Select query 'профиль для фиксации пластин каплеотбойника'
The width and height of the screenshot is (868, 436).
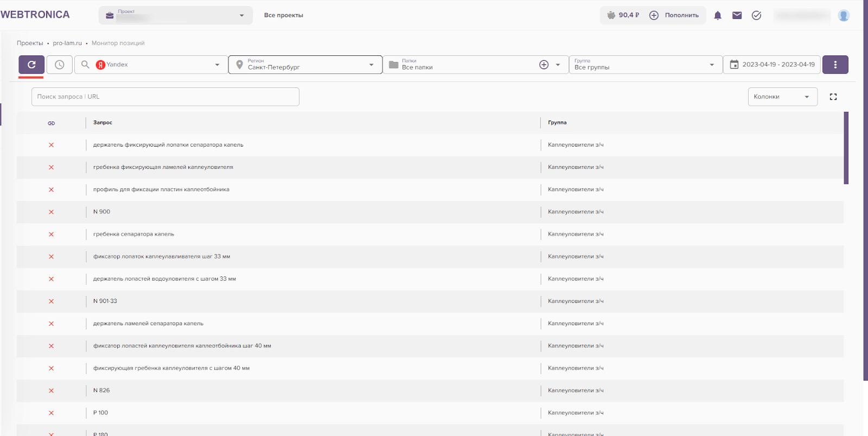pyautogui.click(x=161, y=189)
